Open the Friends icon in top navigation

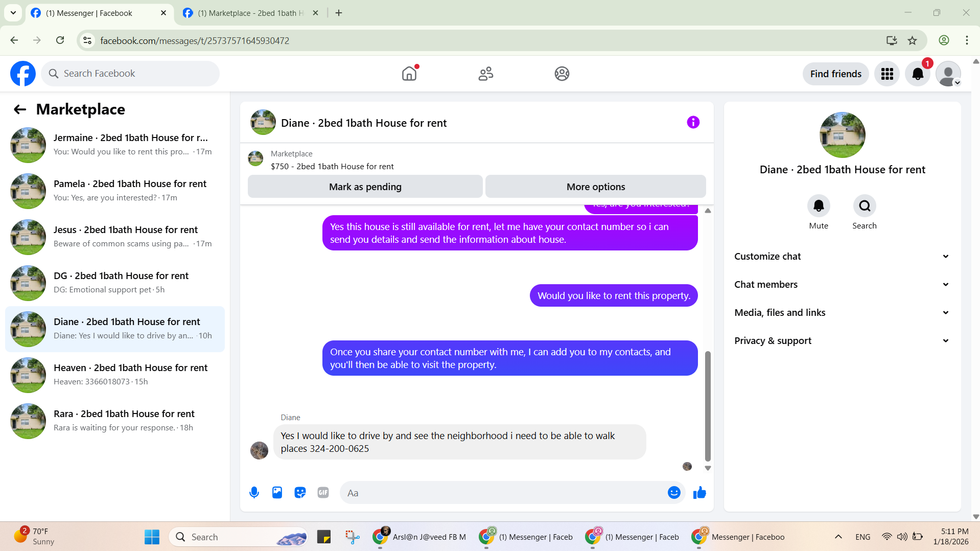click(485, 74)
